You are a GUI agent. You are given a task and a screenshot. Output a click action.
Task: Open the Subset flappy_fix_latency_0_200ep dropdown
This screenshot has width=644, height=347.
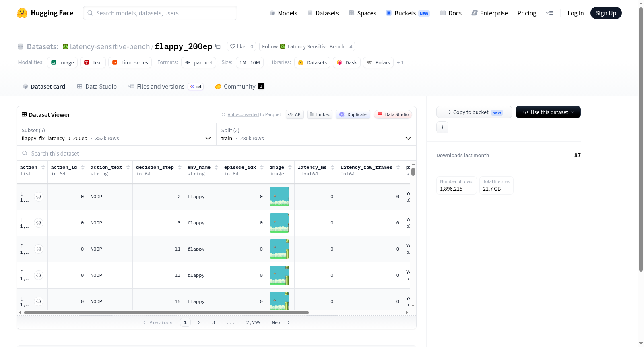[116, 134]
